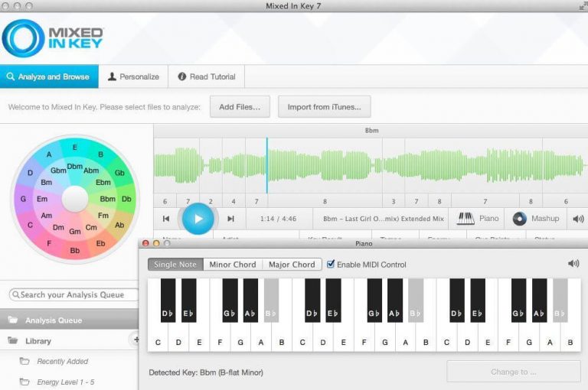Select the Bbm segment on the key wheel
This screenshot has width=588, height=390.
point(108,199)
